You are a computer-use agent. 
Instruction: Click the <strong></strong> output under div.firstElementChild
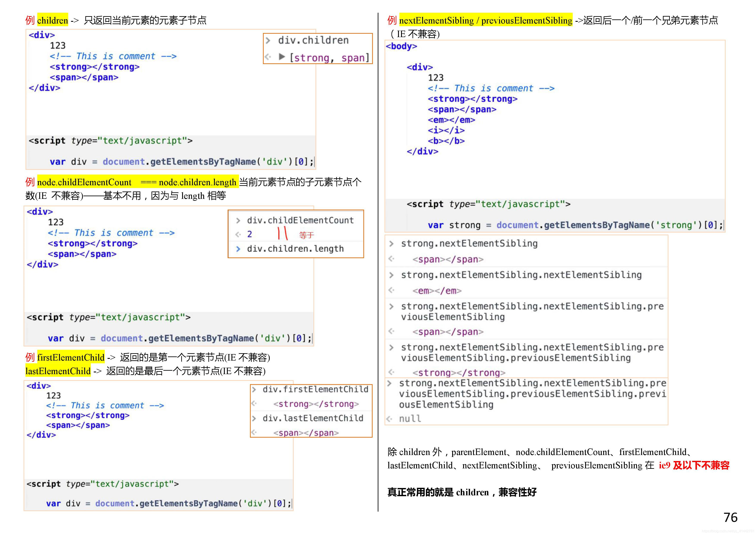316,404
